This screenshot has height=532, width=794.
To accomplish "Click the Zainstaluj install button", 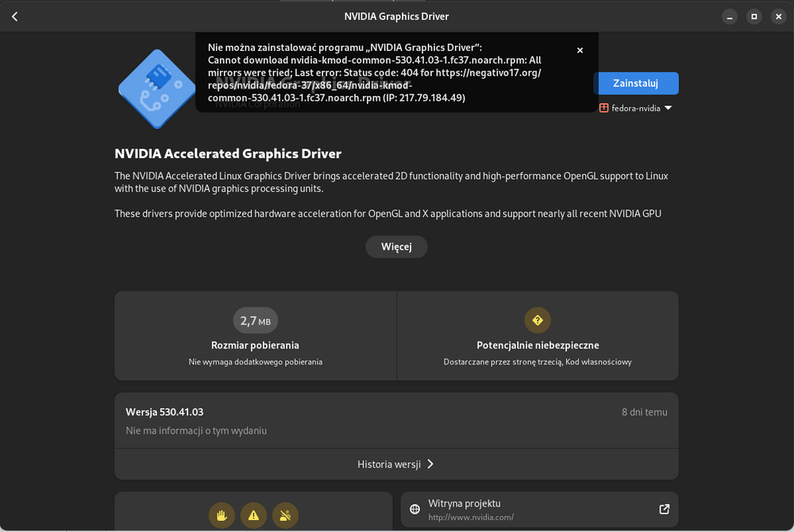I will (x=635, y=83).
